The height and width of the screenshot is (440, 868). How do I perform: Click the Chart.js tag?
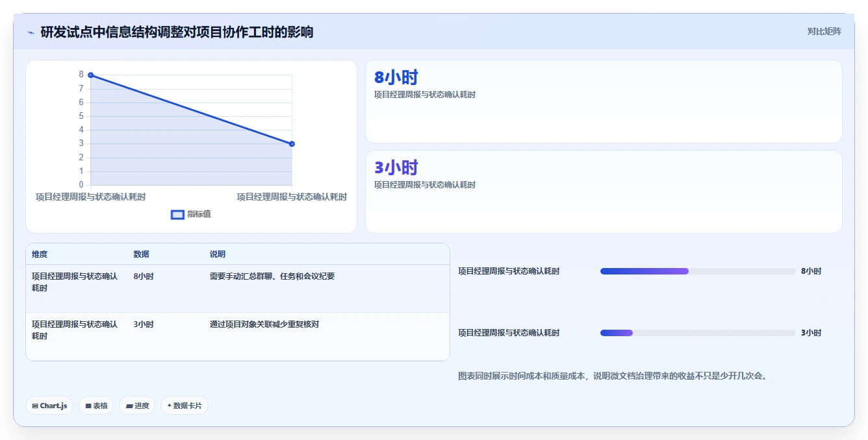pos(50,406)
